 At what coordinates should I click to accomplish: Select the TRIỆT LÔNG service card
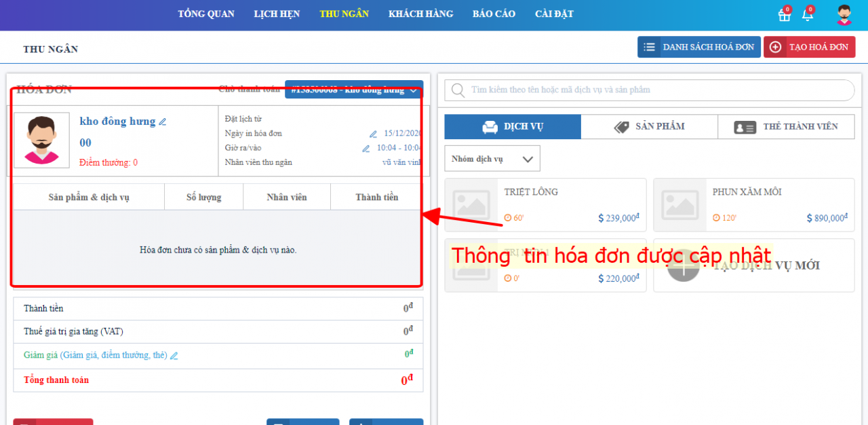(x=545, y=205)
